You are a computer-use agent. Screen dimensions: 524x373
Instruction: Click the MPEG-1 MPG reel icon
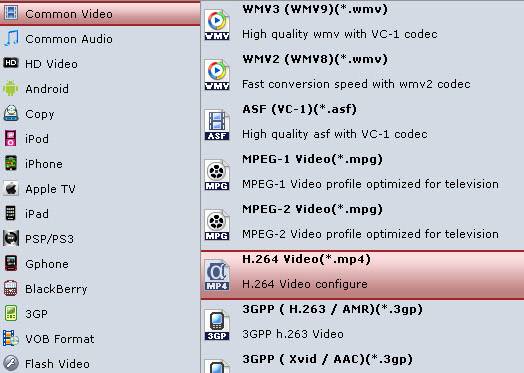coord(217,175)
